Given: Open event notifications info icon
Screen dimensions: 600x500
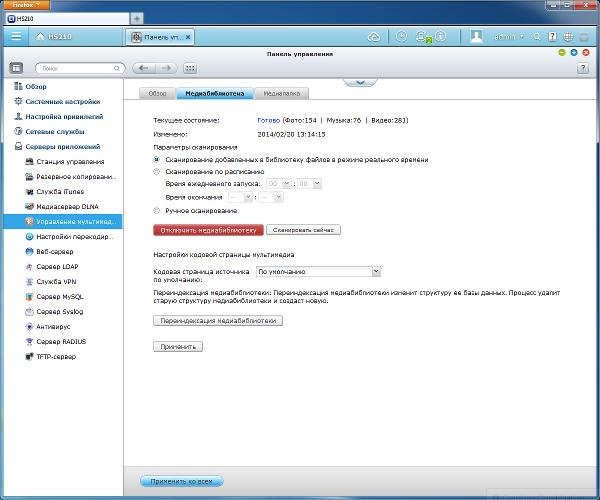Looking at the screenshot, I should point(440,36).
